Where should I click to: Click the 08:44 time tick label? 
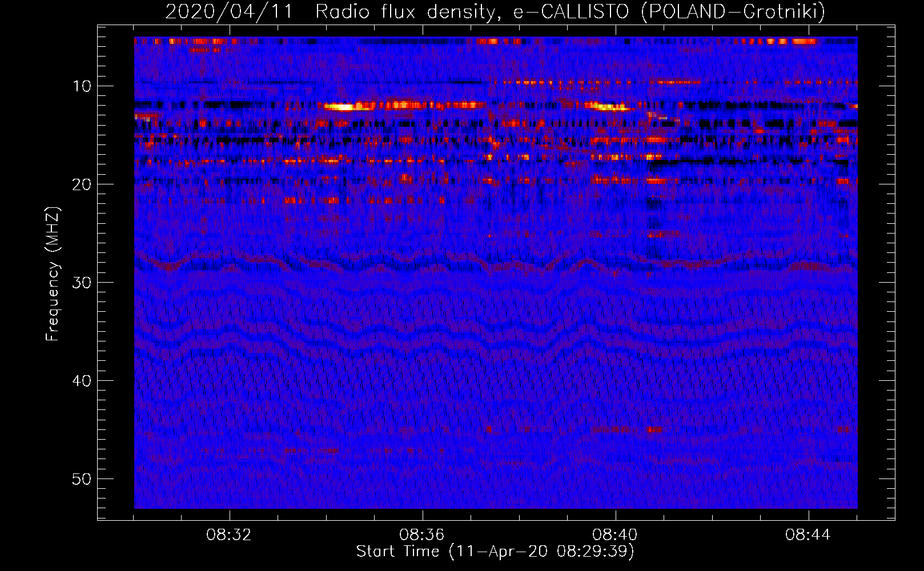(808, 535)
